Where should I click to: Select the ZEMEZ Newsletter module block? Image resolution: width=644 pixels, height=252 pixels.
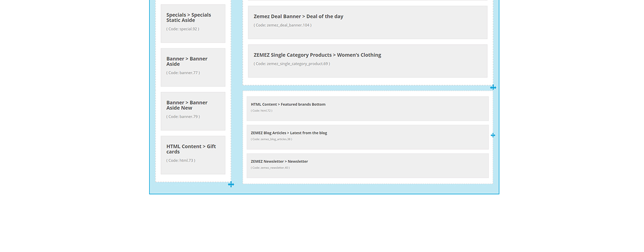tap(368, 166)
